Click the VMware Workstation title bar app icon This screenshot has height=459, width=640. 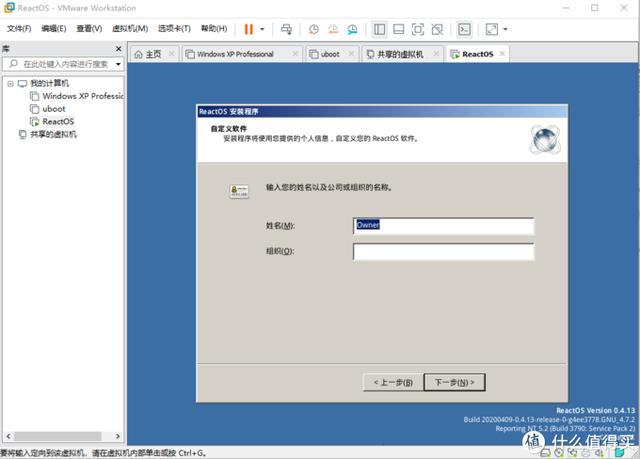(9, 7)
